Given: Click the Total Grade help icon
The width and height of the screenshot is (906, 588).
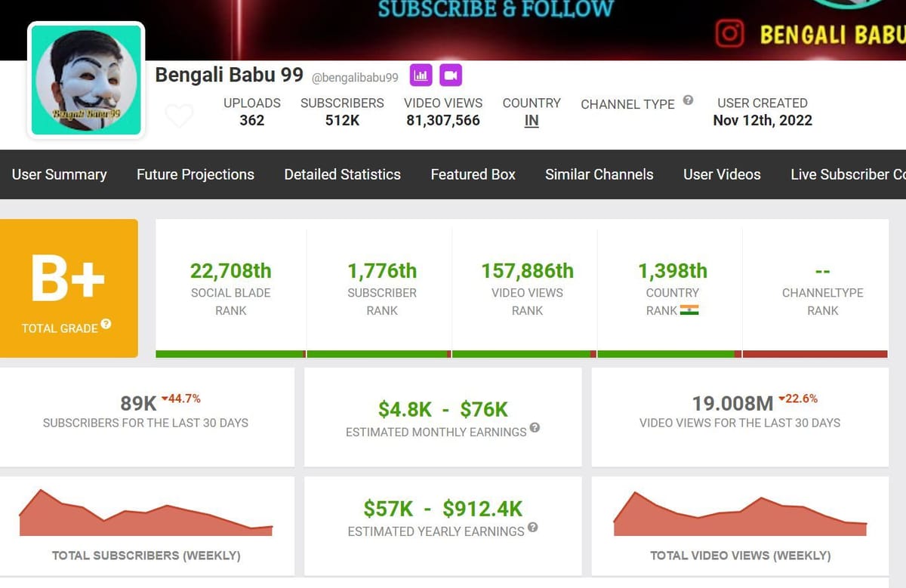Looking at the screenshot, I should 106,325.
